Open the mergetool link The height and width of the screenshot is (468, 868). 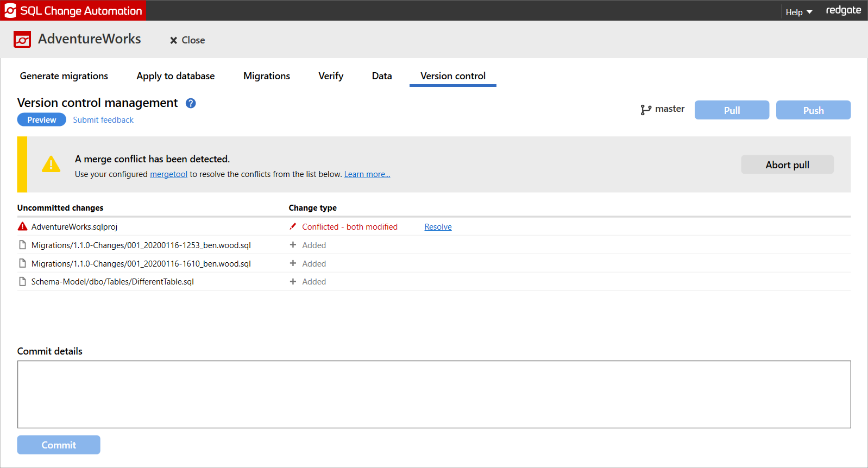coord(168,174)
